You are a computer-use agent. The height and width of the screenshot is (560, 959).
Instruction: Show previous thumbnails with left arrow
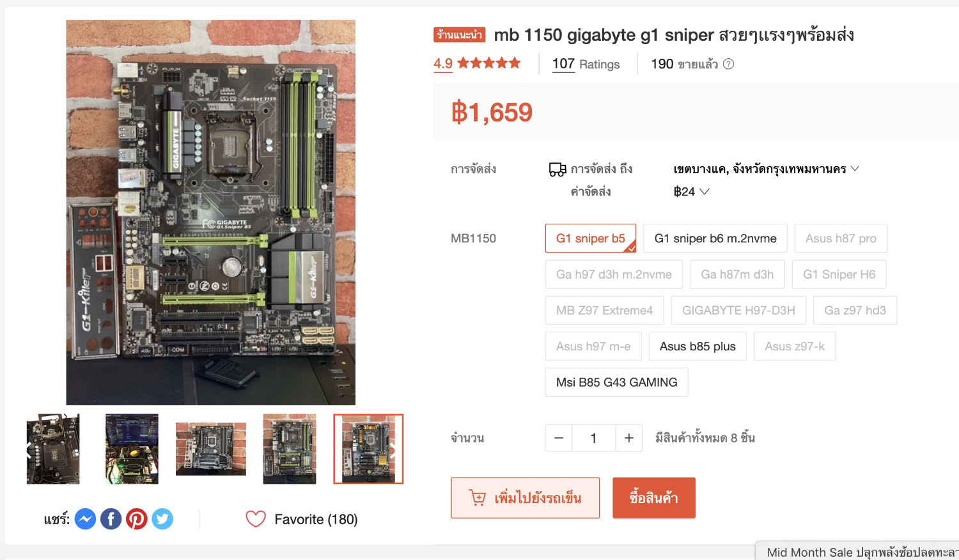coord(29,449)
